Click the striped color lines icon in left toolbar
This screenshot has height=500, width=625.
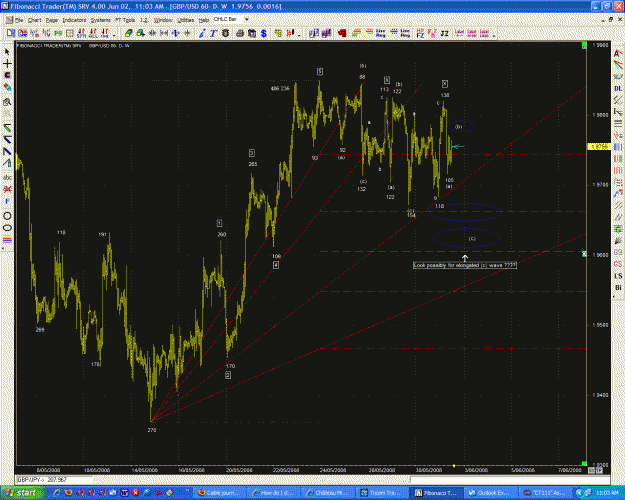(x=7, y=240)
